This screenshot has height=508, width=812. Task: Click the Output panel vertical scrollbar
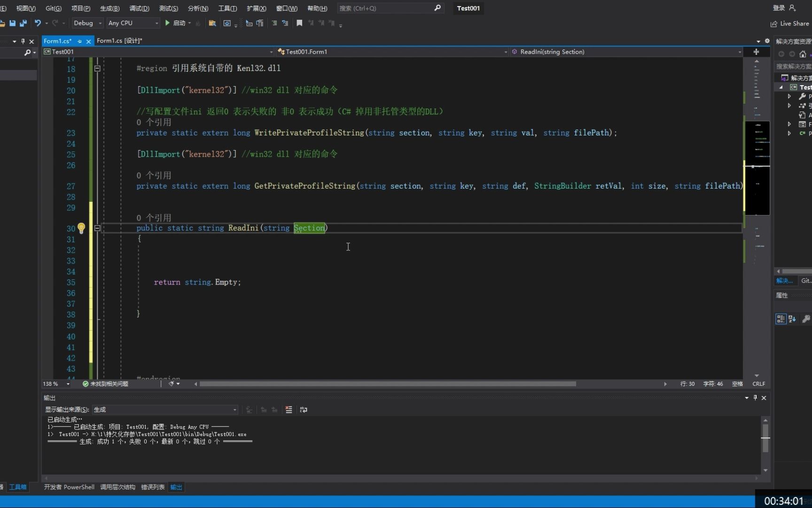tap(765, 445)
